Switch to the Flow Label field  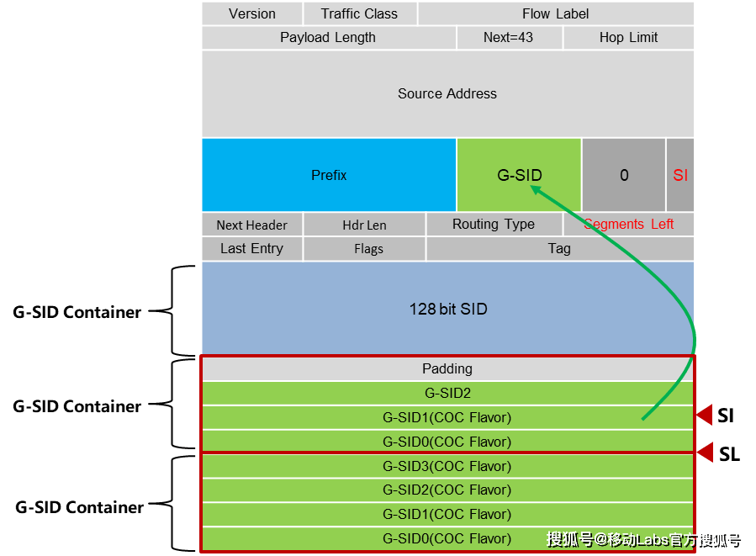pyautogui.click(x=555, y=13)
